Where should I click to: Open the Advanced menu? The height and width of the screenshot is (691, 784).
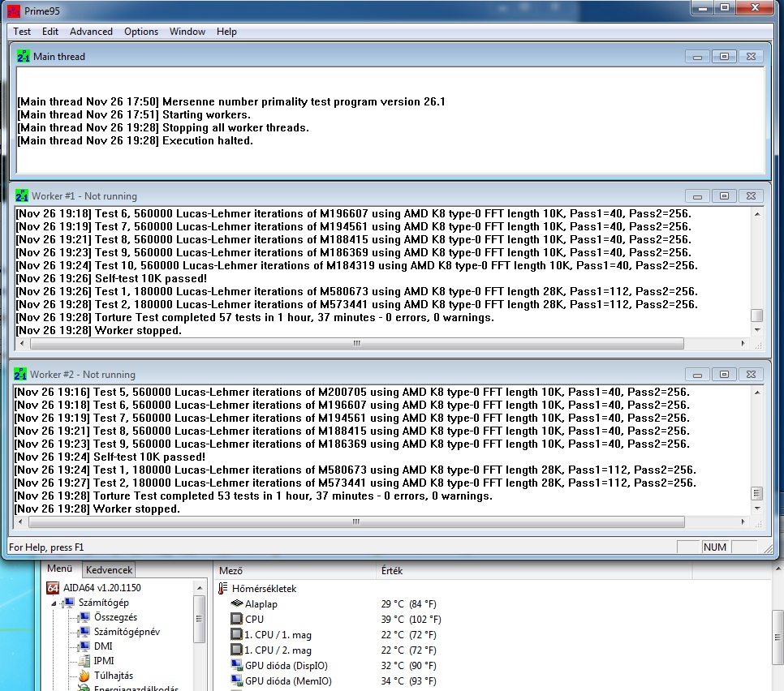(91, 32)
